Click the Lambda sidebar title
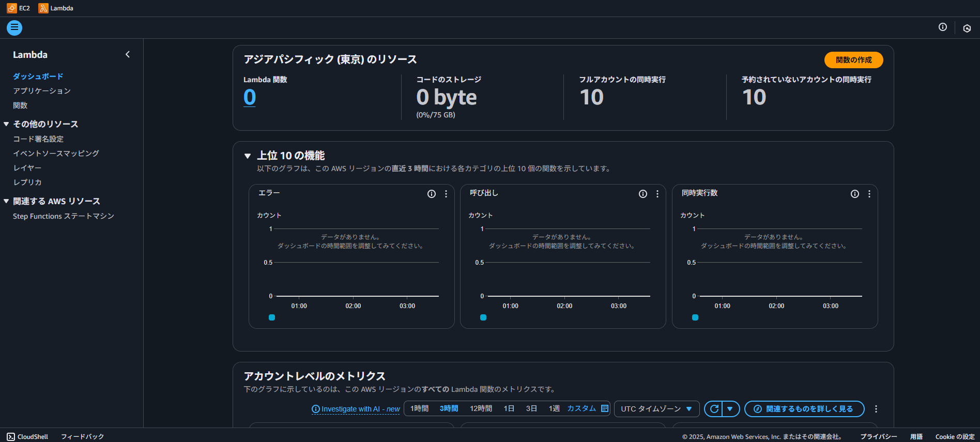This screenshot has height=442, width=980. [x=30, y=54]
